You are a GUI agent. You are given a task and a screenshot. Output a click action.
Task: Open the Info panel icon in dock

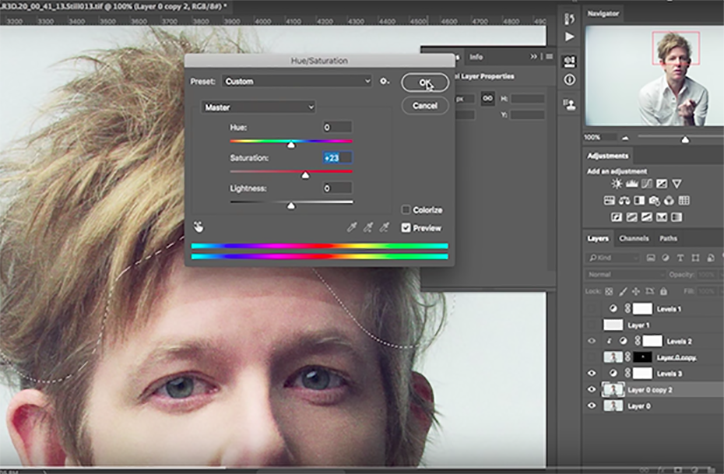click(569, 80)
